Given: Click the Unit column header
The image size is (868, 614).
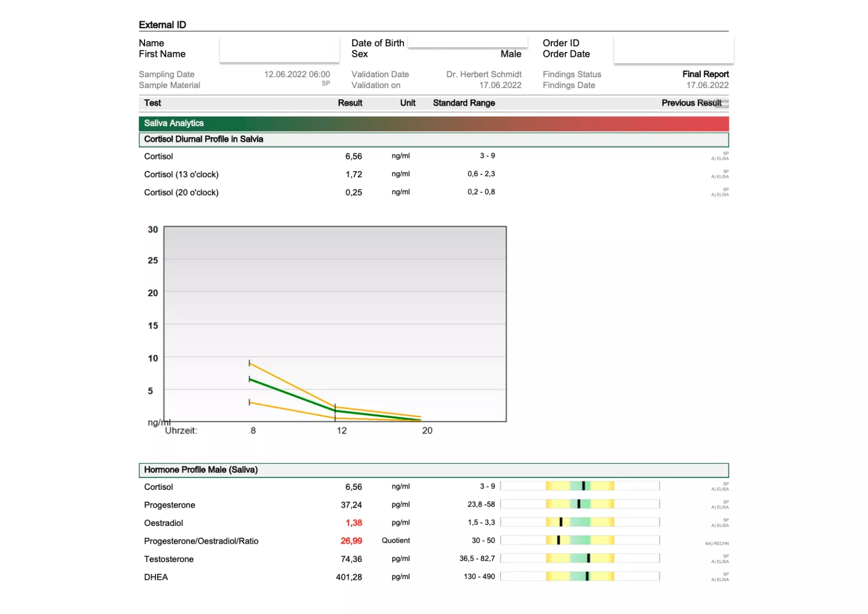Looking at the screenshot, I should click(x=408, y=103).
